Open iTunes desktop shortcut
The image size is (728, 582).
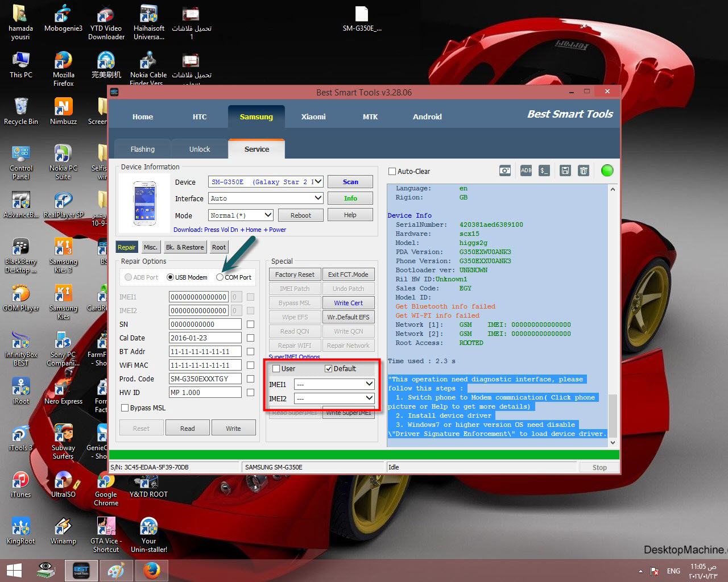(x=20, y=484)
